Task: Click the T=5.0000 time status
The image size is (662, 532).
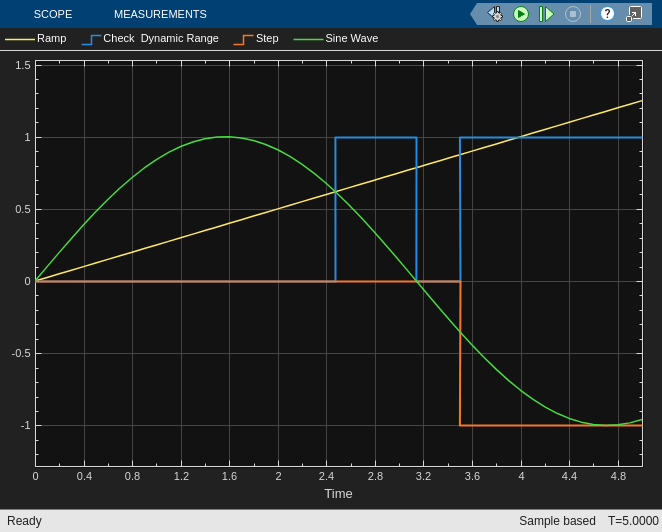Action: (x=633, y=521)
